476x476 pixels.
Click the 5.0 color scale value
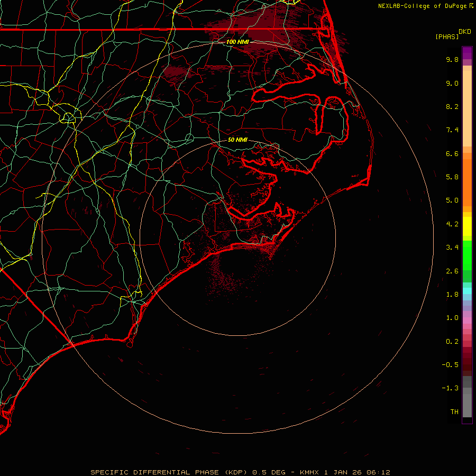tap(452, 200)
